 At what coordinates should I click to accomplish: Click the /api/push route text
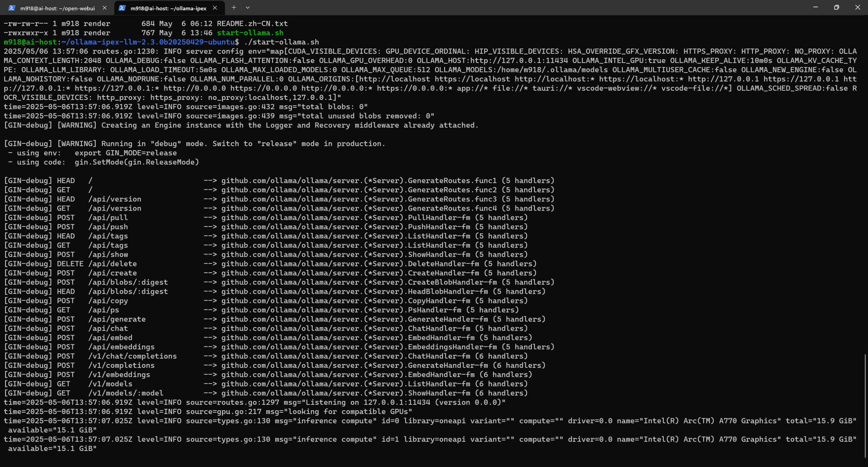[108, 227]
